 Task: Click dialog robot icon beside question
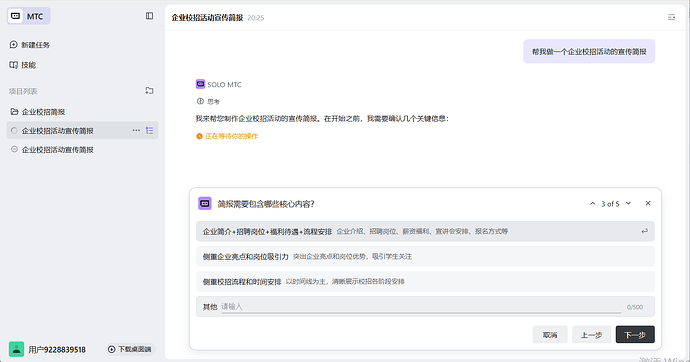[205, 204]
